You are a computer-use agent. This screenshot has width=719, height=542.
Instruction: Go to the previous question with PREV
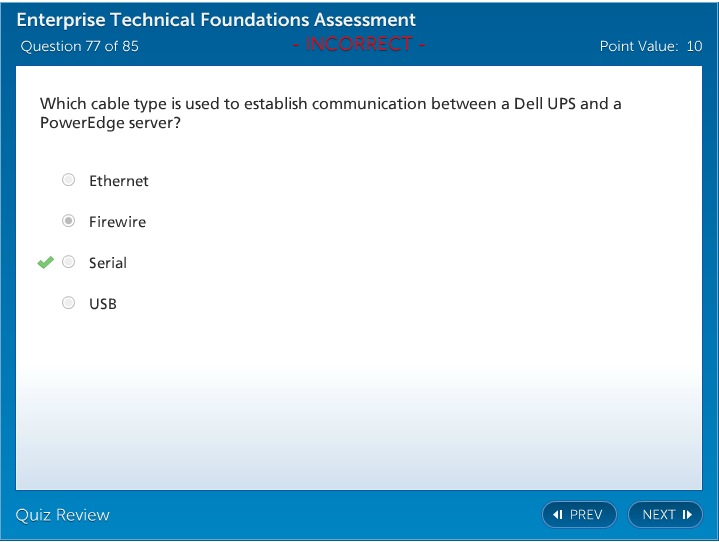click(579, 515)
